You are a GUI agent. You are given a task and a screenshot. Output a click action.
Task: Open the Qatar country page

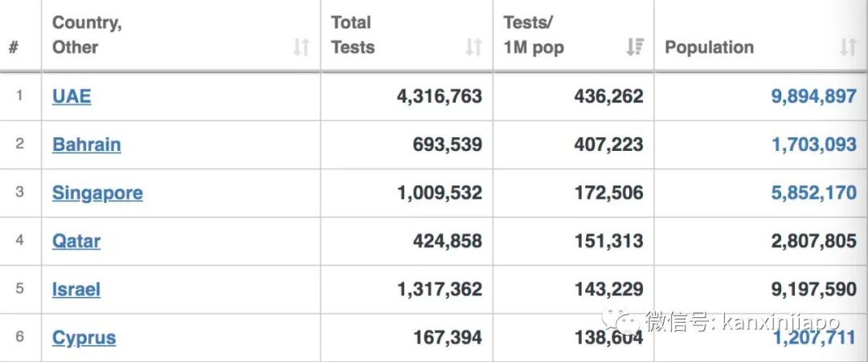tap(76, 241)
